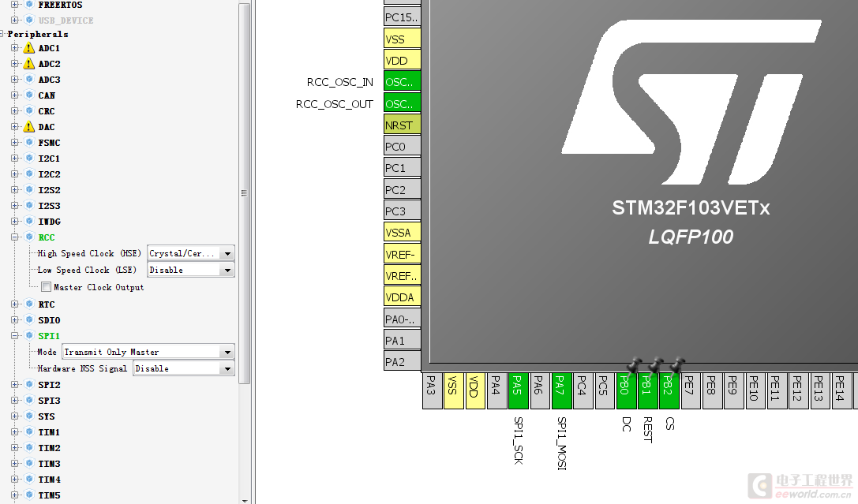Expand the FSMC tree node

point(15,143)
